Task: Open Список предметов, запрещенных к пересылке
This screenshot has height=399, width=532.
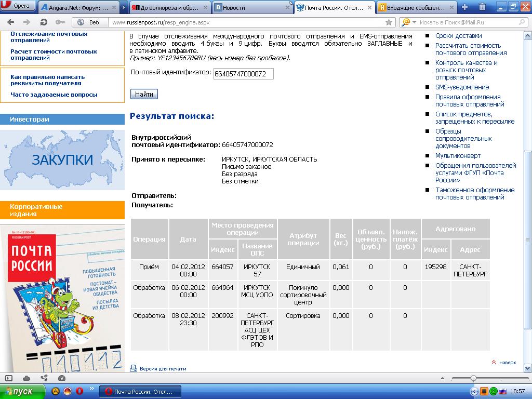Action: point(475,118)
